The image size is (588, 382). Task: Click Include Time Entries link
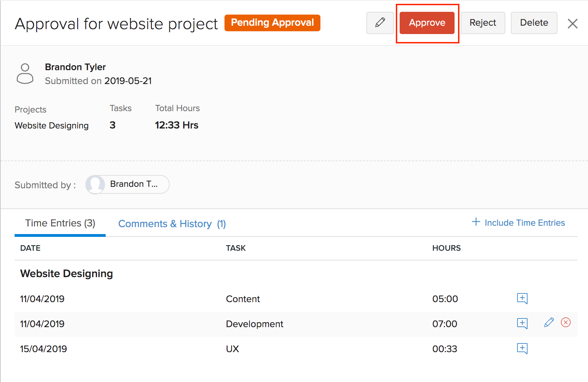524,223
